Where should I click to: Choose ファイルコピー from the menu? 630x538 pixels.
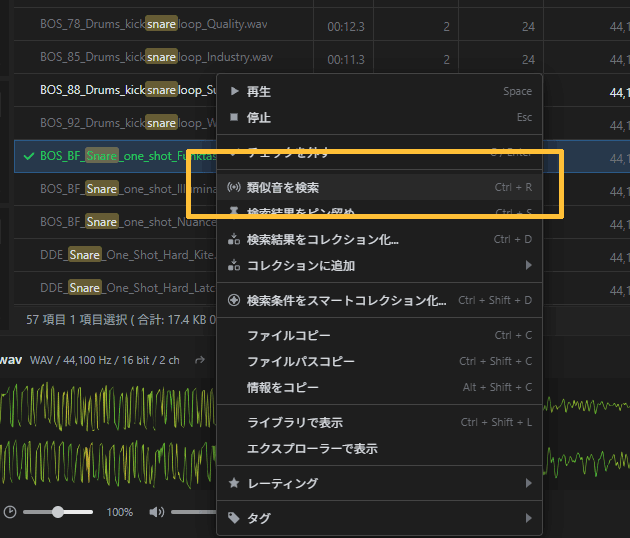(380, 335)
